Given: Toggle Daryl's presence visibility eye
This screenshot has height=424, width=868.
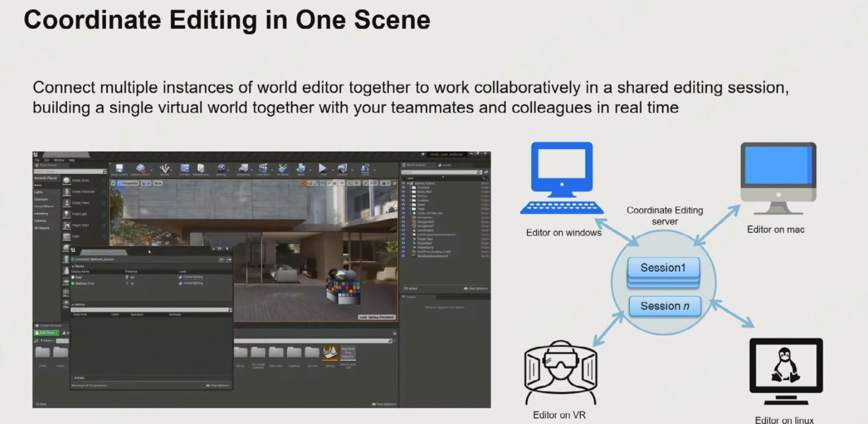Looking at the screenshot, I should 132,277.
